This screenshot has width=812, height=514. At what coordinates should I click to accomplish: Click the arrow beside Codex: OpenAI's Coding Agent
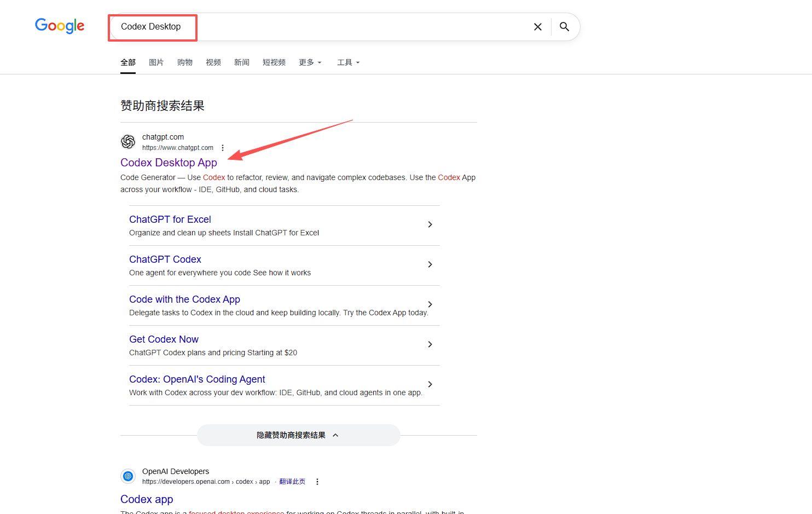[x=430, y=384]
